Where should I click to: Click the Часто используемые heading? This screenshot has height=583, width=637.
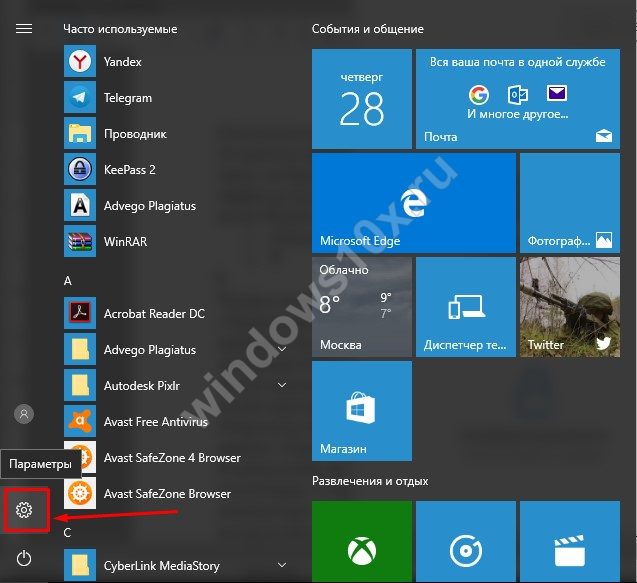120,29
